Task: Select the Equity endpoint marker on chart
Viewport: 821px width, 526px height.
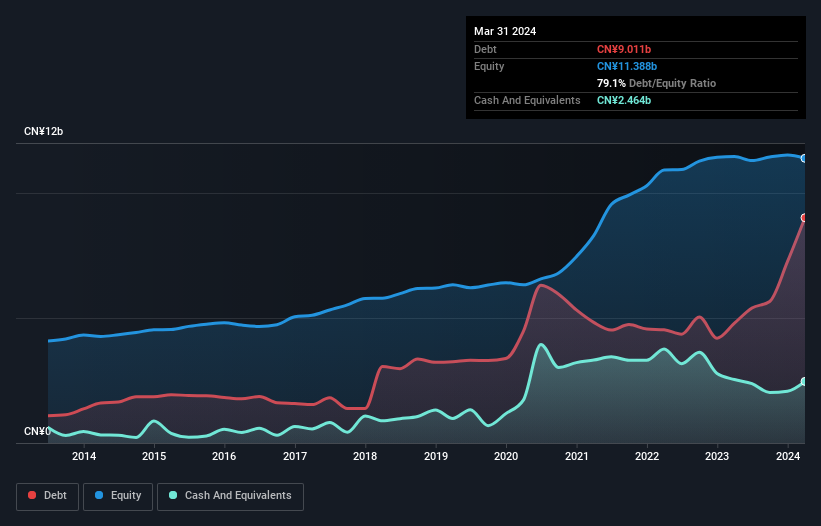Action: tap(804, 158)
